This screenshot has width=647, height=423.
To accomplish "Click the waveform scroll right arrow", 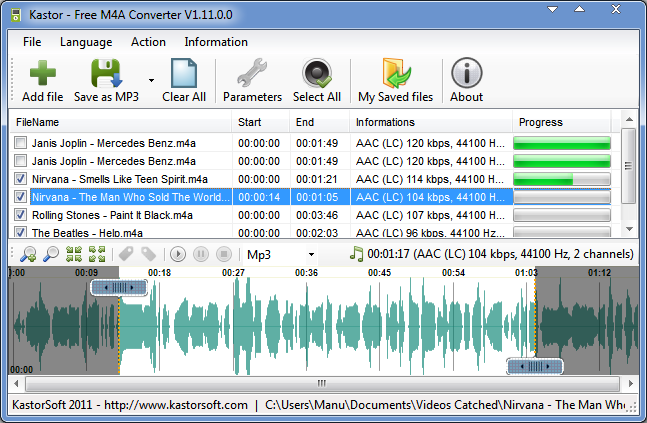I will tap(630, 384).
